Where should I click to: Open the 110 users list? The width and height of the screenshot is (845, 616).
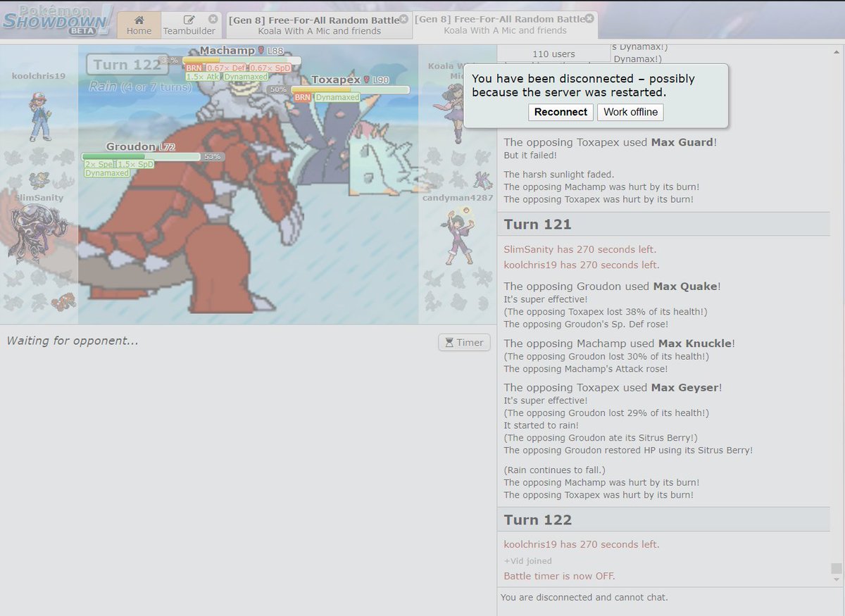click(553, 54)
